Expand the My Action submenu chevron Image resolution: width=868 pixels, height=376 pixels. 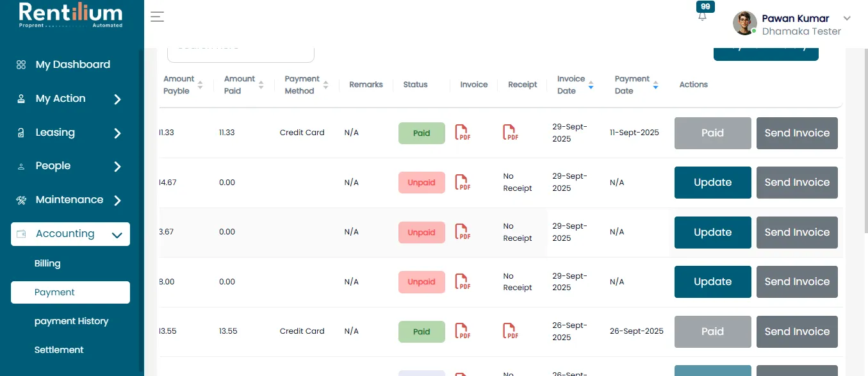pyautogui.click(x=117, y=99)
